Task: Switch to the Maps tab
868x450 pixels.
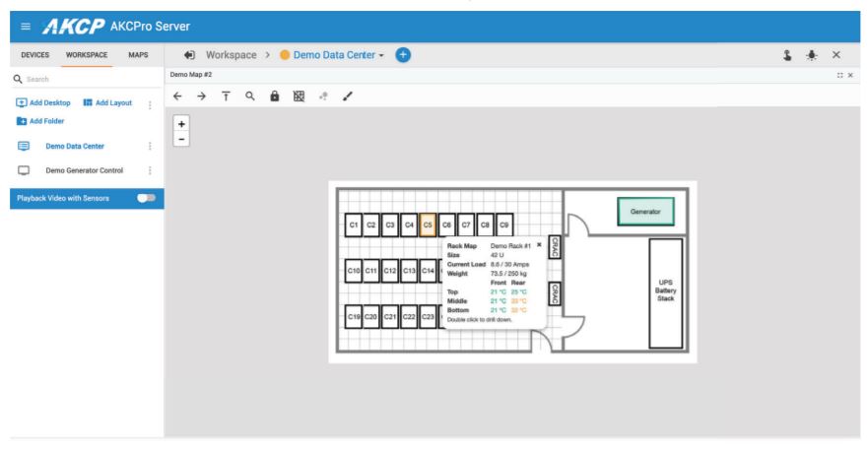Action: [139, 54]
